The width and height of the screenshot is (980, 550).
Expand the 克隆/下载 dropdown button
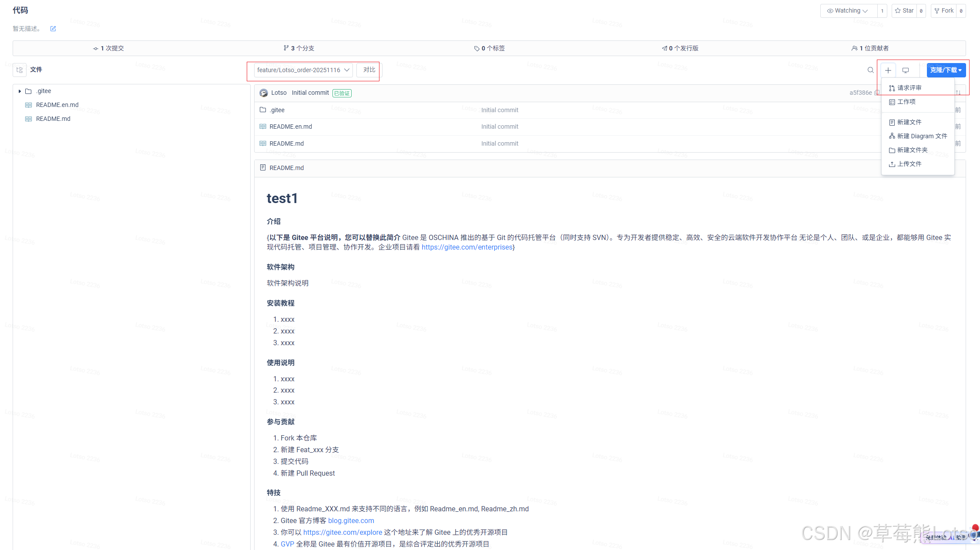click(x=946, y=70)
